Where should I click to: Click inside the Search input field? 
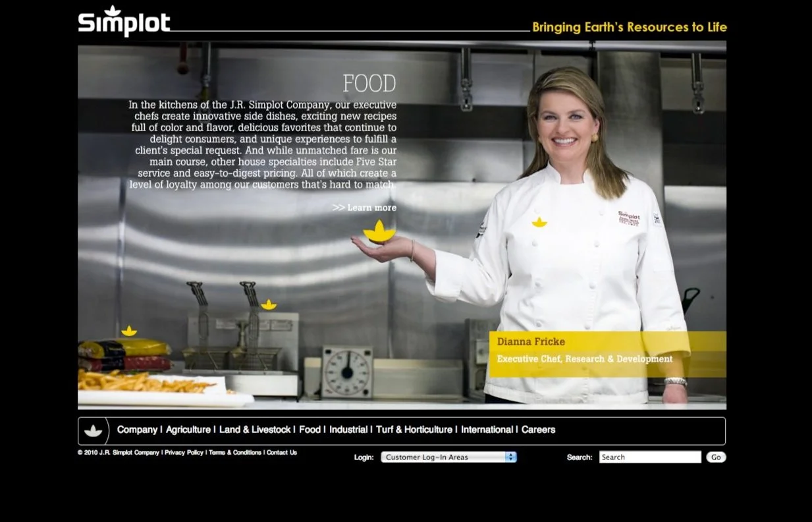point(650,457)
